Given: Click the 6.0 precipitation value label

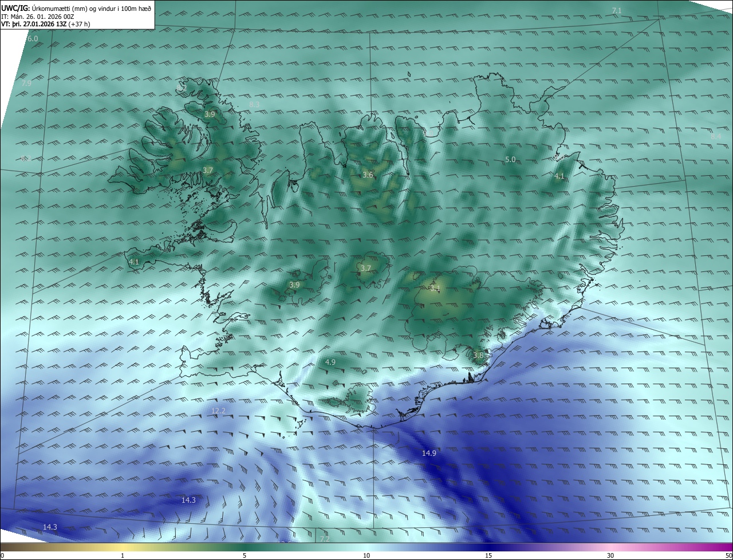Looking at the screenshot, I should coord(32,38).
